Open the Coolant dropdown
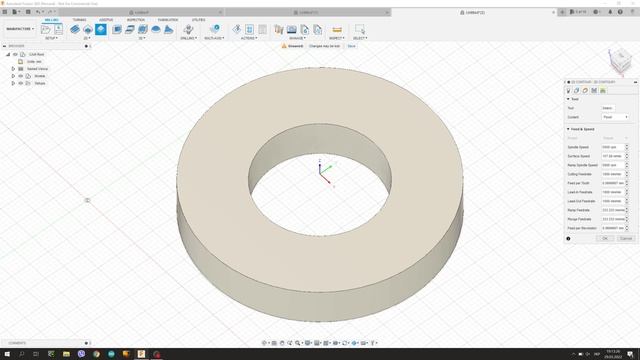 (x=615, y=117)
